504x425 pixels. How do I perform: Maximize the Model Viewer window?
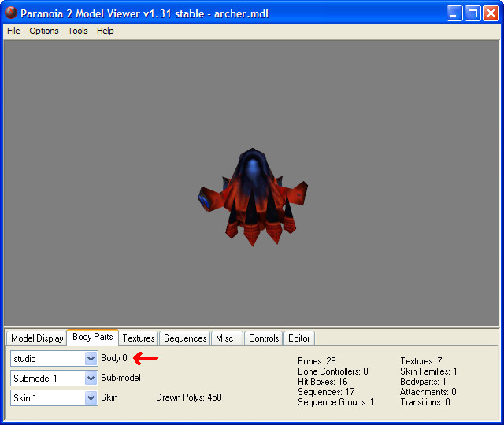pos(472,13)
